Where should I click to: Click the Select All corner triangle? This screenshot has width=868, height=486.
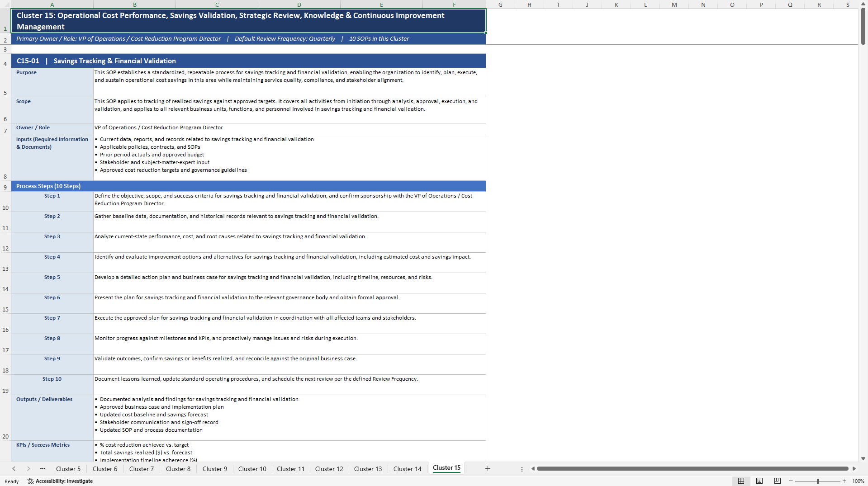click(5, 5)
